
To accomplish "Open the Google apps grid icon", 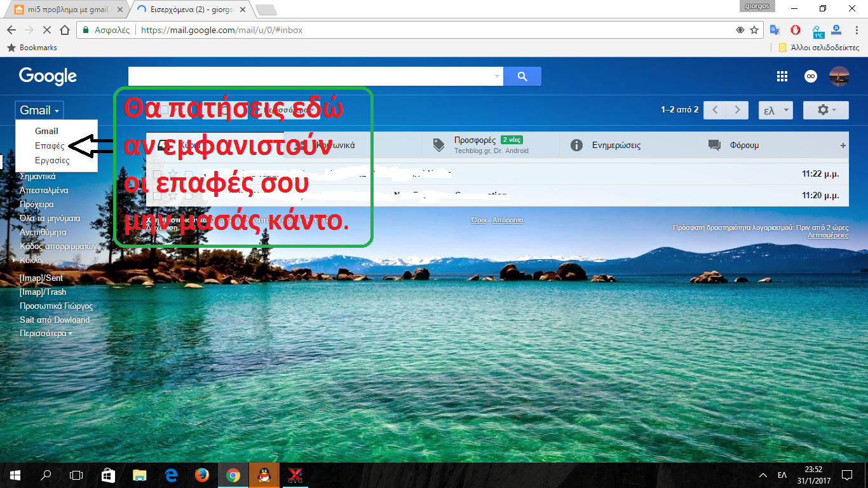I will [x=782, y=76].
